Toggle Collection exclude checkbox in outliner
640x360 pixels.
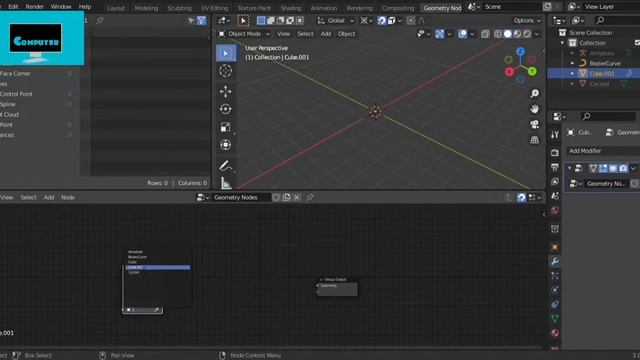637,43
